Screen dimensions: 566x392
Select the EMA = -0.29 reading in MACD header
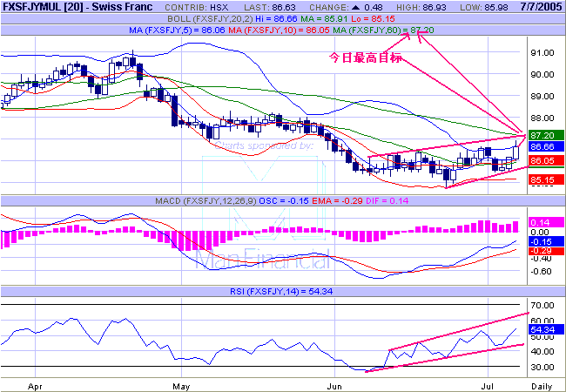(337, 200)
